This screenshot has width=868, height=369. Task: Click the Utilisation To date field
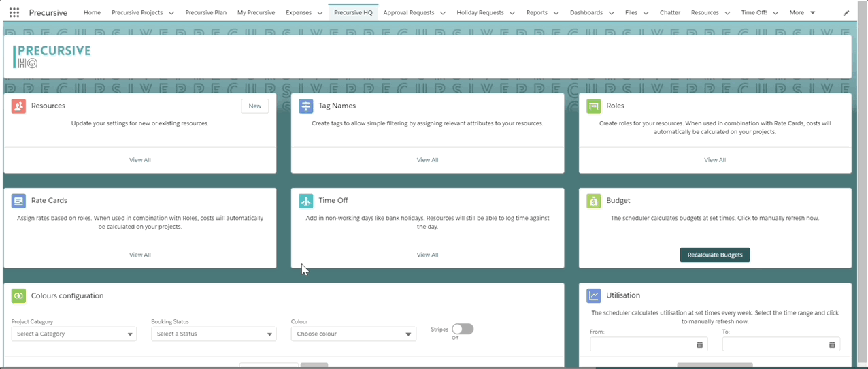click(x=781, y=344)
